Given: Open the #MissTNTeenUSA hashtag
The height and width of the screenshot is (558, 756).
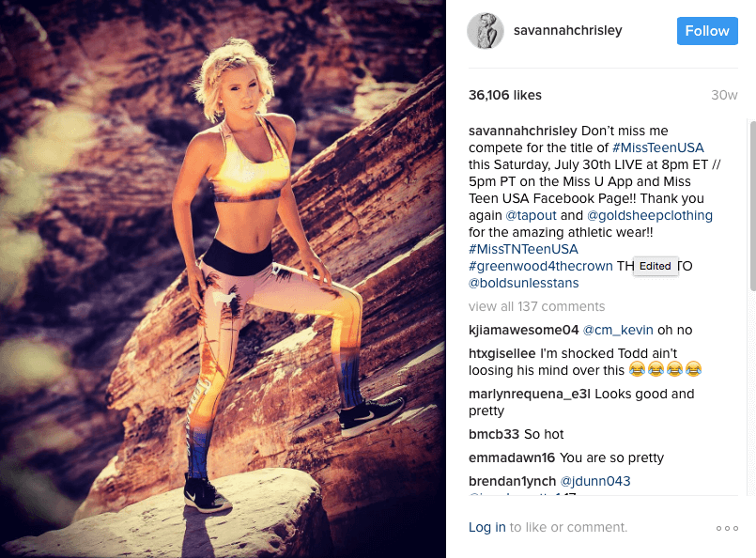Looking at the screenshot, I should [x=523, y=249].
